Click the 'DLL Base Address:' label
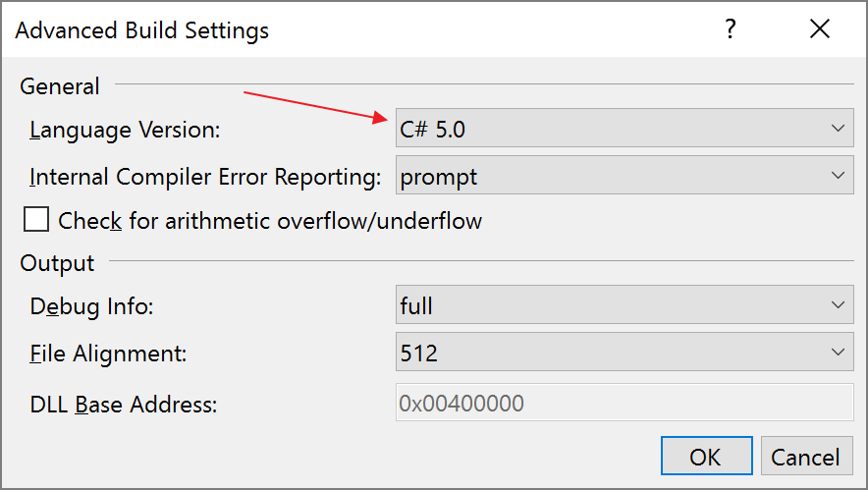Screen dimensions: 868x490 point(124,404)
